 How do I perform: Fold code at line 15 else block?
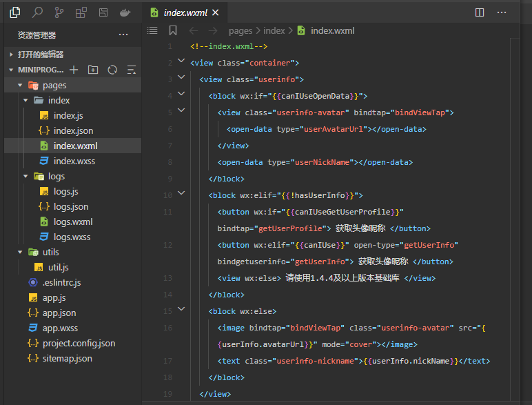[x=181, y=309]
